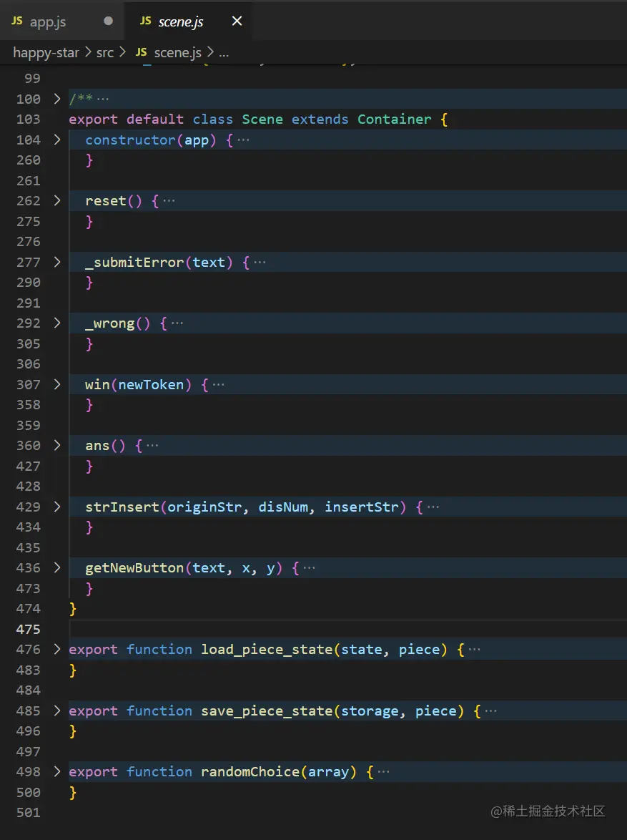
Task: Click the strInsert method name
Action: pos(123,507)
